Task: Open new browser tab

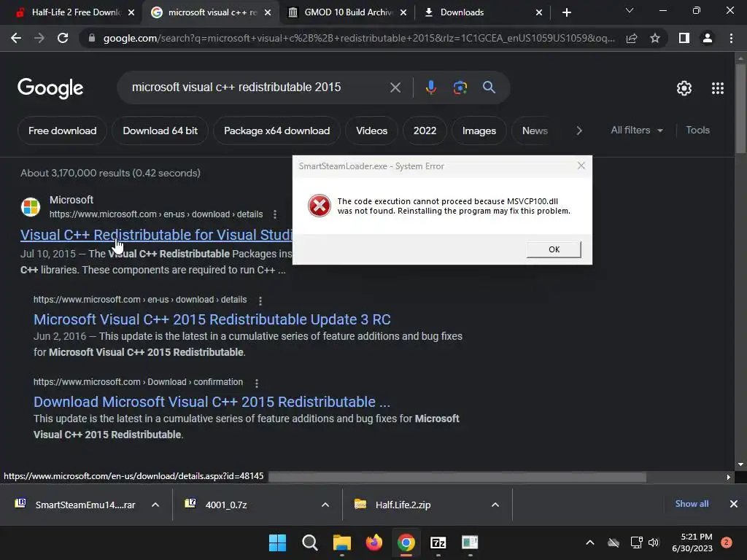Action: pos(566,12)
